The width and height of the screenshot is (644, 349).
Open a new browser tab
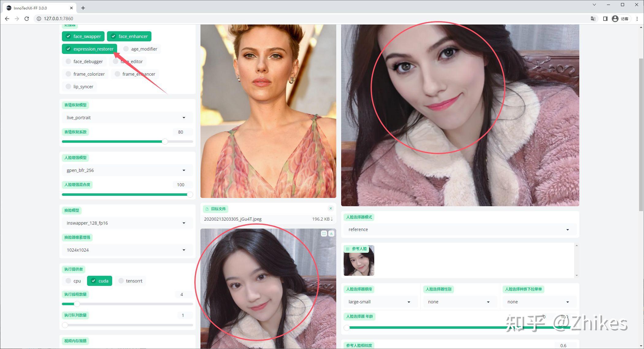point(83,8)
